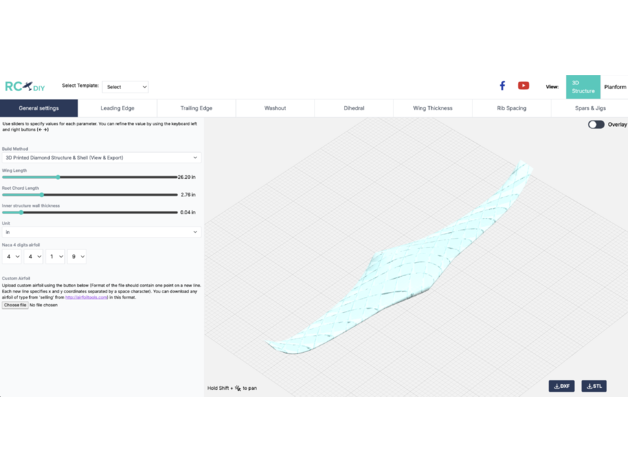The image size is (628, 472).
Task: Switch to the Leading Edge tab
Action: coord(117,108)
